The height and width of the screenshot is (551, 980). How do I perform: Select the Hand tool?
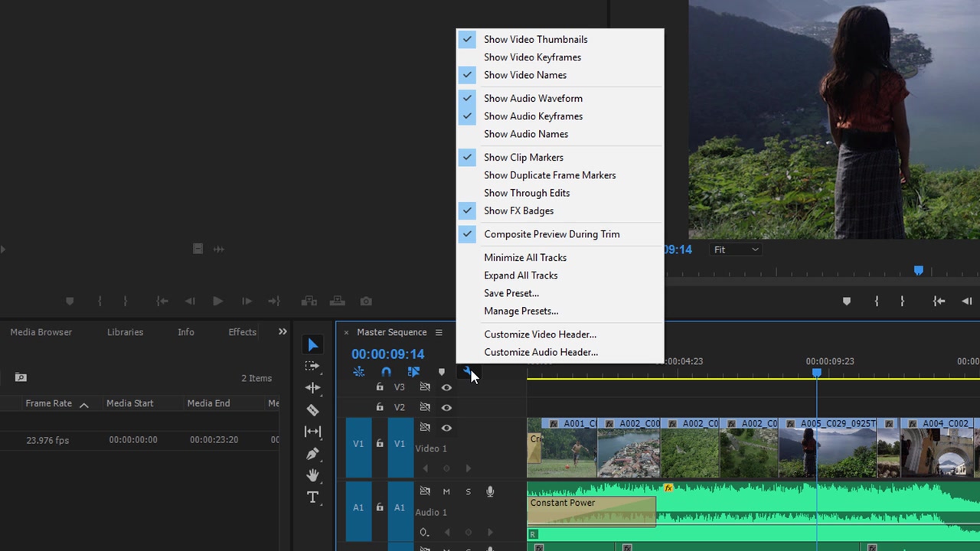(312, 475)
